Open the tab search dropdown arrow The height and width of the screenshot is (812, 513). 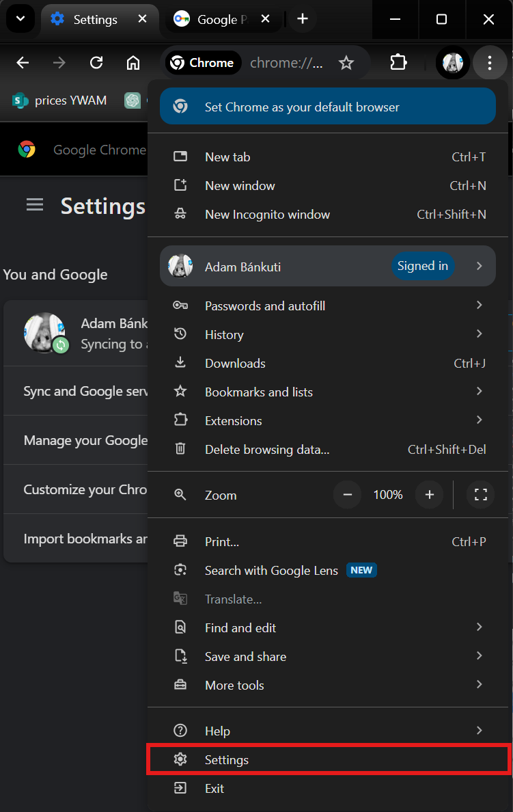20,19
